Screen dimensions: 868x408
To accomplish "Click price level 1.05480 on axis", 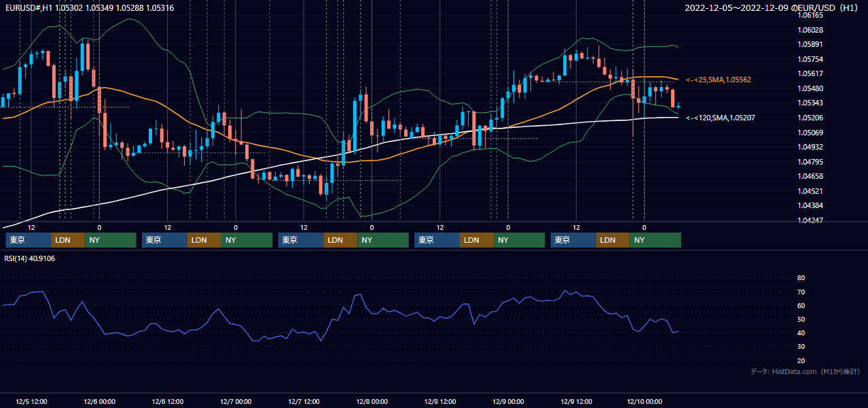I will click(810, 88).
